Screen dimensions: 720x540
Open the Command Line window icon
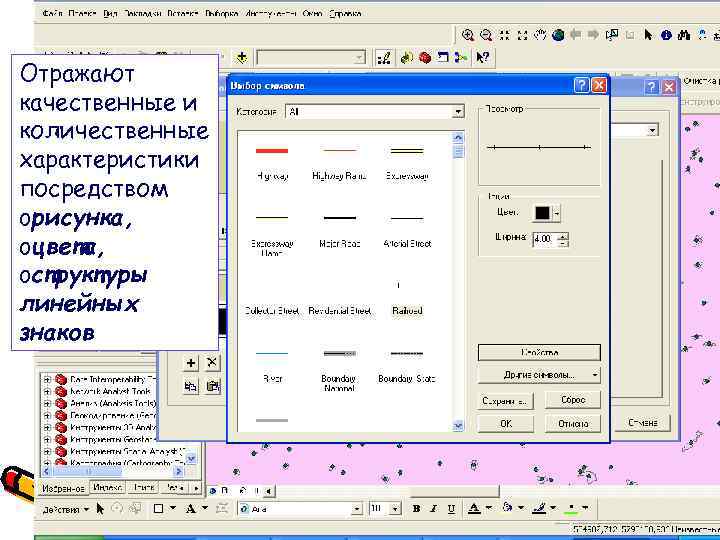coord(443,58)
